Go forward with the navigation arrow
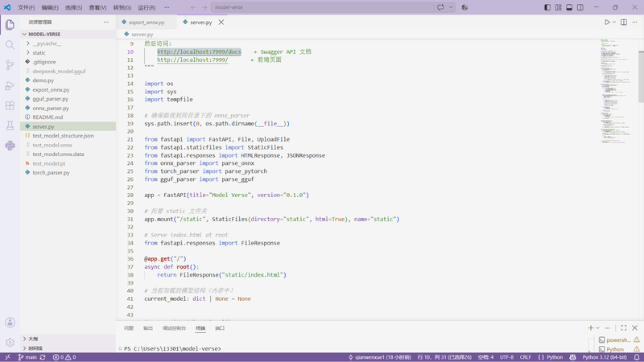 (x=204, y=7)
